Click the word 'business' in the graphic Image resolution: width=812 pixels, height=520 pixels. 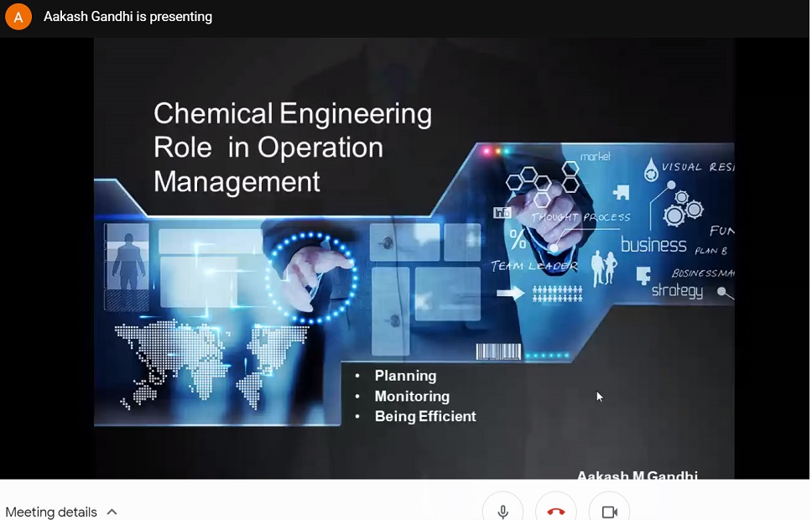(653, 245)
